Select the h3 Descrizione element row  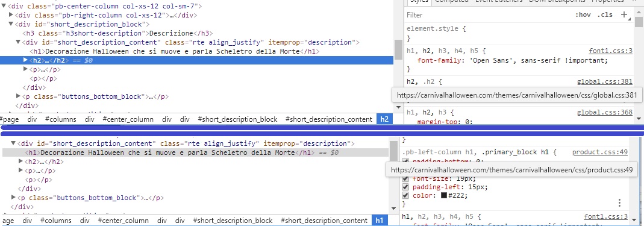[x=118, y=33]
